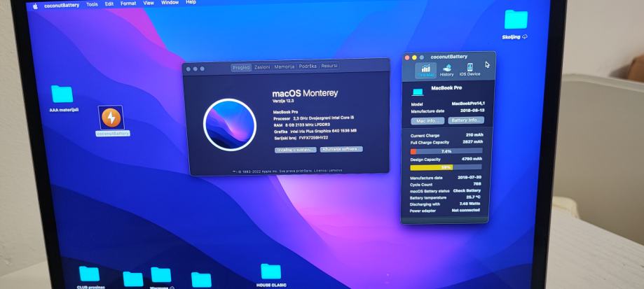The height and width of the screenshot is (289, 644).
Task: Click the 8 GB 2133 MHz LPDDR3 text
Action: (308, 125)
